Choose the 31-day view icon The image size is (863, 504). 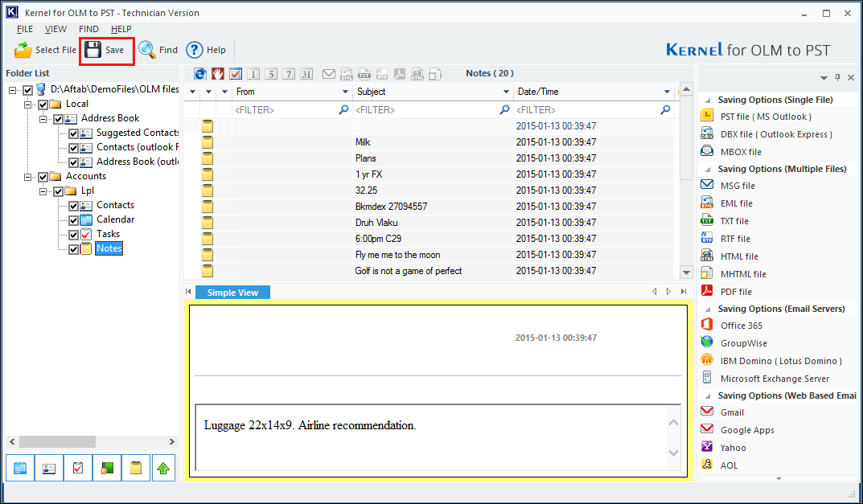click(x=306, y=74)
